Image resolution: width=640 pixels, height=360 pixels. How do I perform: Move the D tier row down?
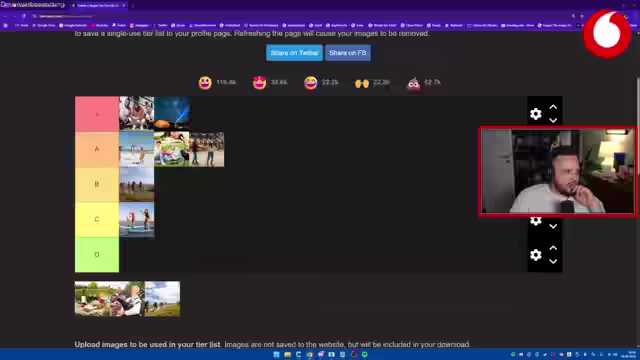(553, 262)
